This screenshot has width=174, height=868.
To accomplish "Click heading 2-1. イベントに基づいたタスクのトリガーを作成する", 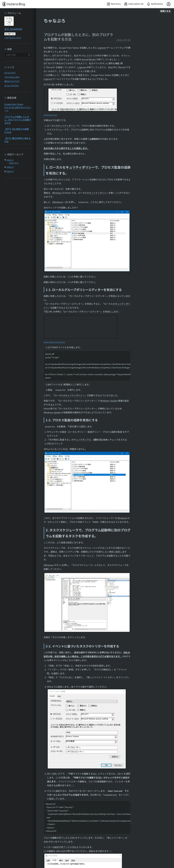I will (83, 646).
